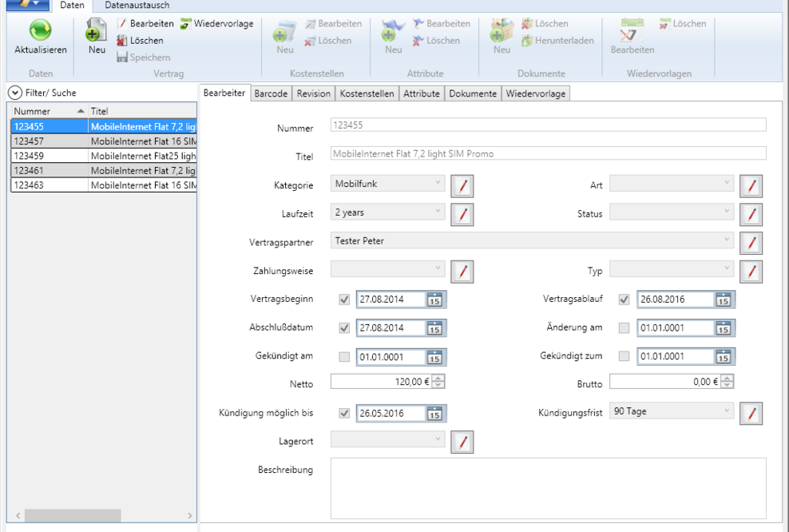Select contract 123459 in the list
This screenshot has height=532, width=789.
coord(48,156)
